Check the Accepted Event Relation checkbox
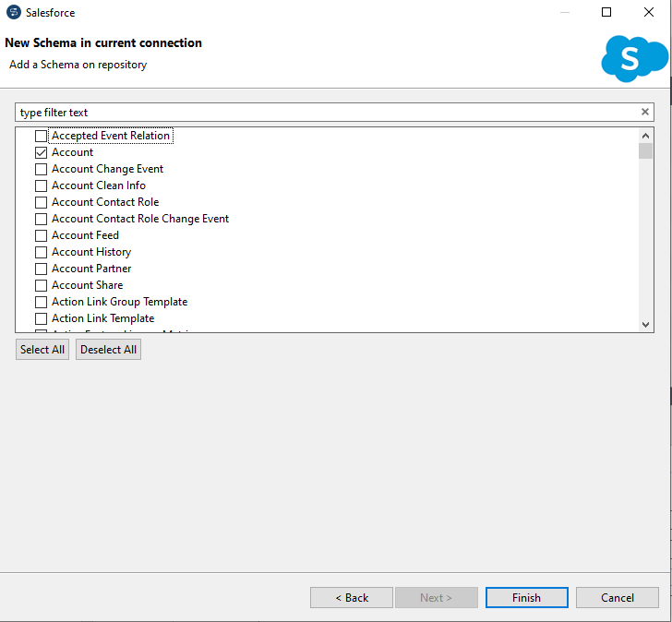This screenshot has width=672, height=622. (x=42, y=137)
